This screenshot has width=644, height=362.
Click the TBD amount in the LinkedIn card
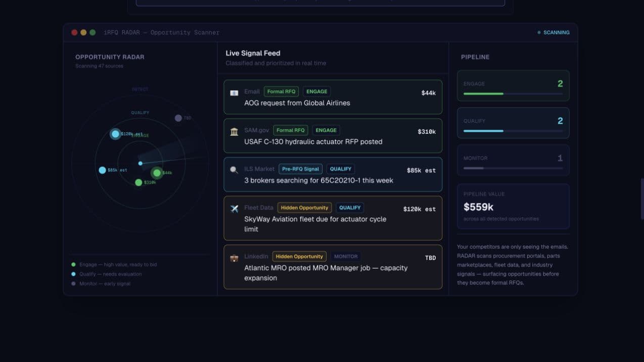(430, 258)
